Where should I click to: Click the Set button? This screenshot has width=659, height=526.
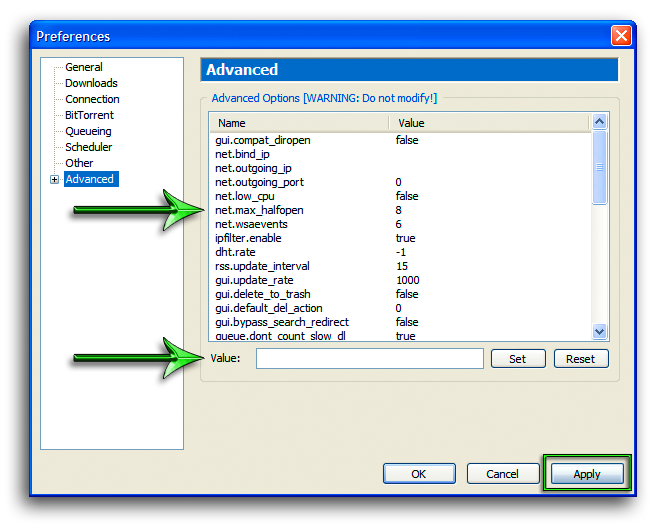pyautogui.click(x=518, y=359)
